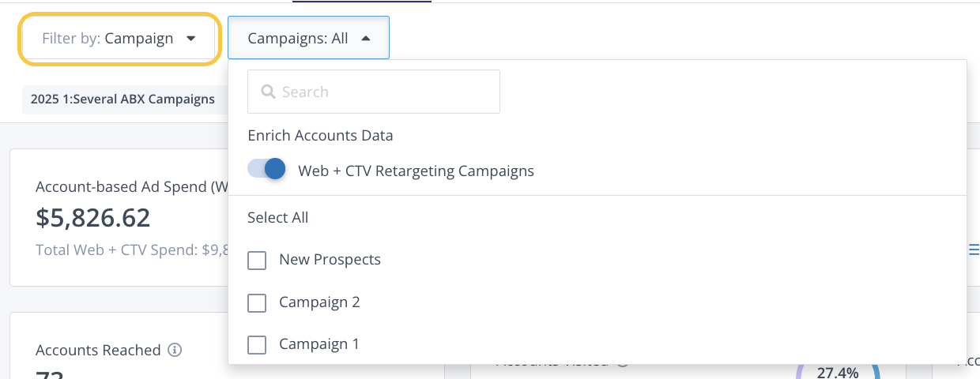Open the Filter by: Campaign dropdown
This screenshot has height=379, width=980.
click(x=119, y=39)
